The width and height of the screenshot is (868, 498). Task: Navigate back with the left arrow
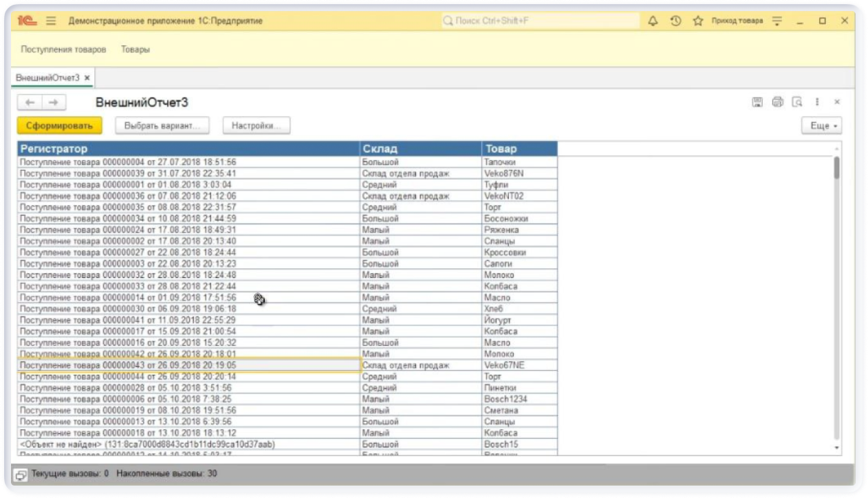click(30, 102)
